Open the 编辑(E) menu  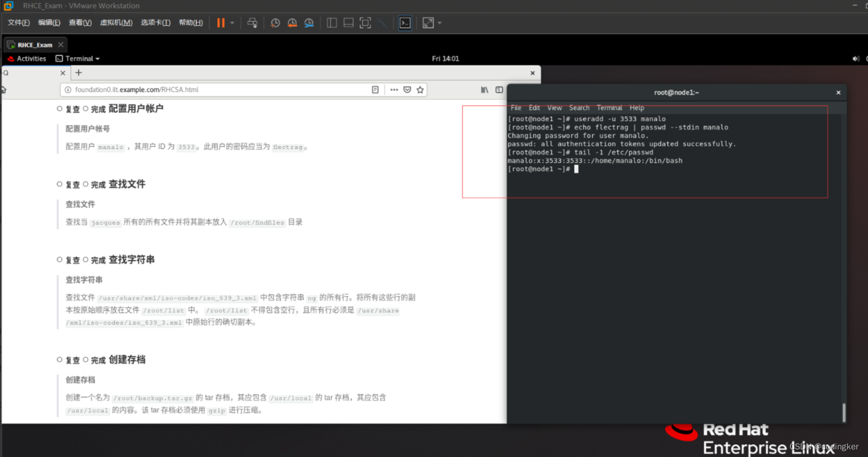coord(49,23)
